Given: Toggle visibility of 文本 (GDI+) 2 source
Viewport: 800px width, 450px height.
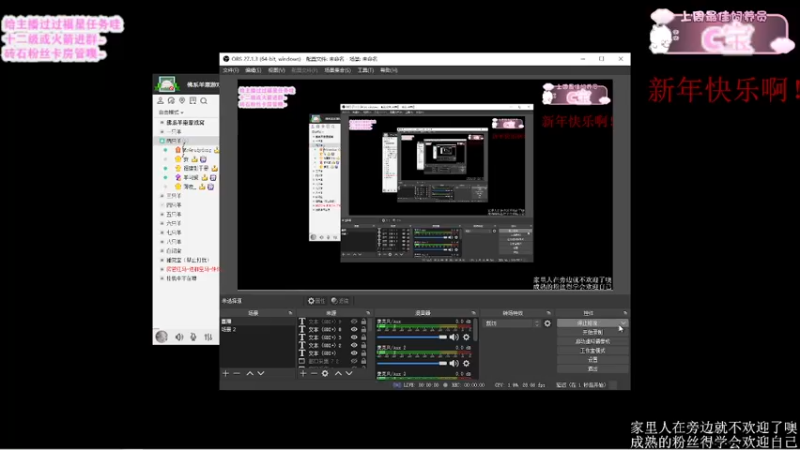Looking at the screenshot, I should (x=354, y=345).
